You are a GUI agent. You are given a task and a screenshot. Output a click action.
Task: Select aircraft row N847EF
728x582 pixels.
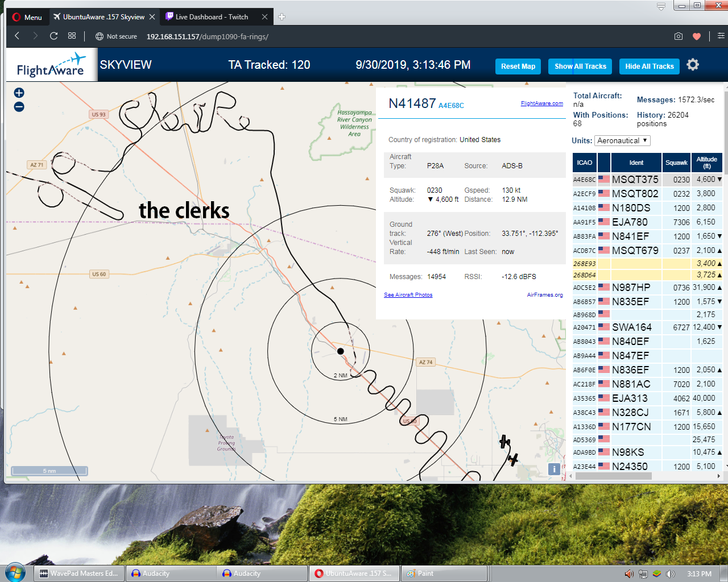tap(647, 356)
